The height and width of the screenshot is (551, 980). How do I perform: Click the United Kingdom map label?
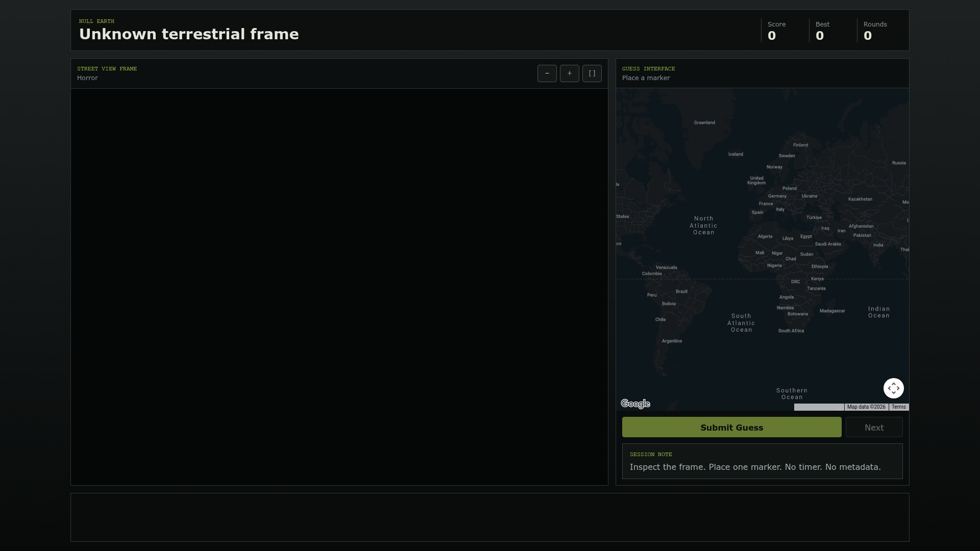[x=756, y=181]
